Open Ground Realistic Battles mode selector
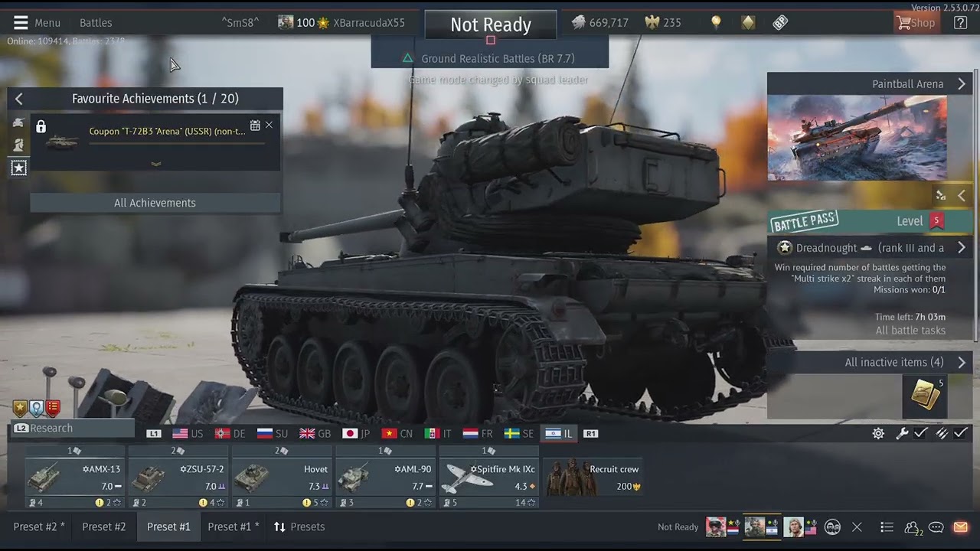This screenshot has height=551, width=980. pos(490,58)
